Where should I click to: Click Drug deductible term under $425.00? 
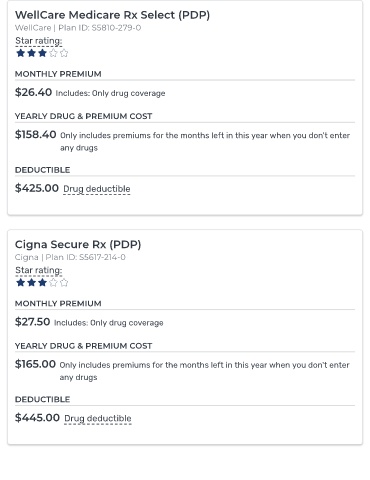[97, 189]
